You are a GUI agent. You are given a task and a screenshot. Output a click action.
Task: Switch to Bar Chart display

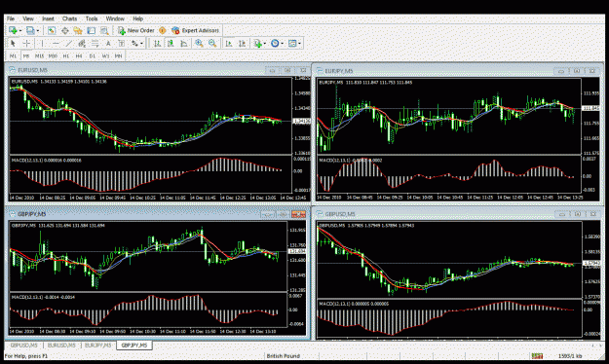coord(157,44)
